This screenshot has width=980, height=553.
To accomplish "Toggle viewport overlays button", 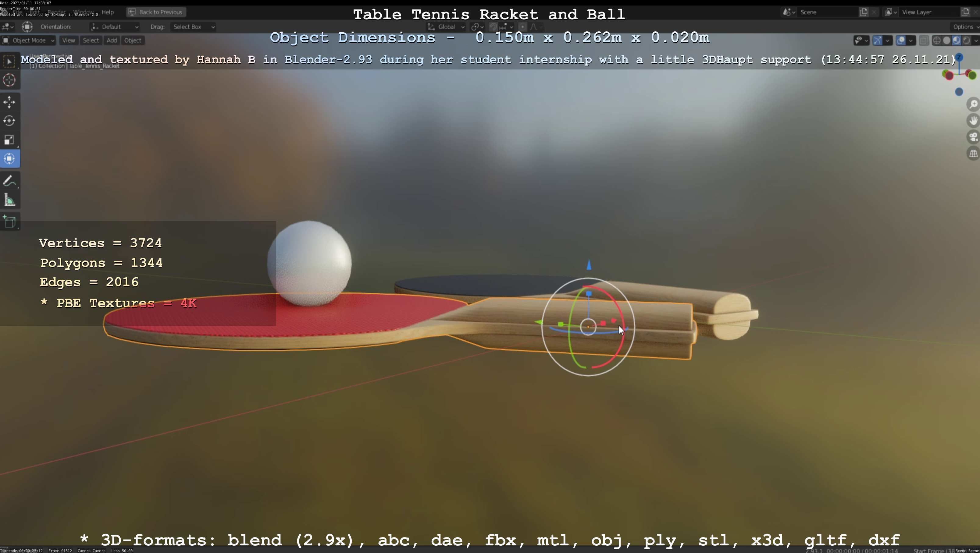I will coord(900,40).
